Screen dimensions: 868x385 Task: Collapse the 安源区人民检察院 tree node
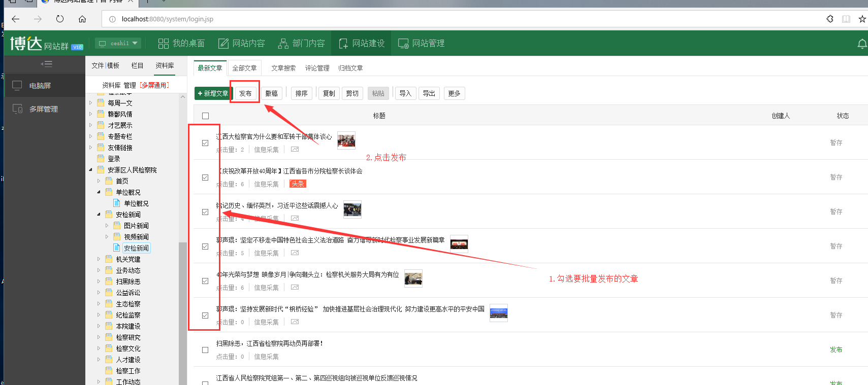pyautogui.click(x=91, y=170)
